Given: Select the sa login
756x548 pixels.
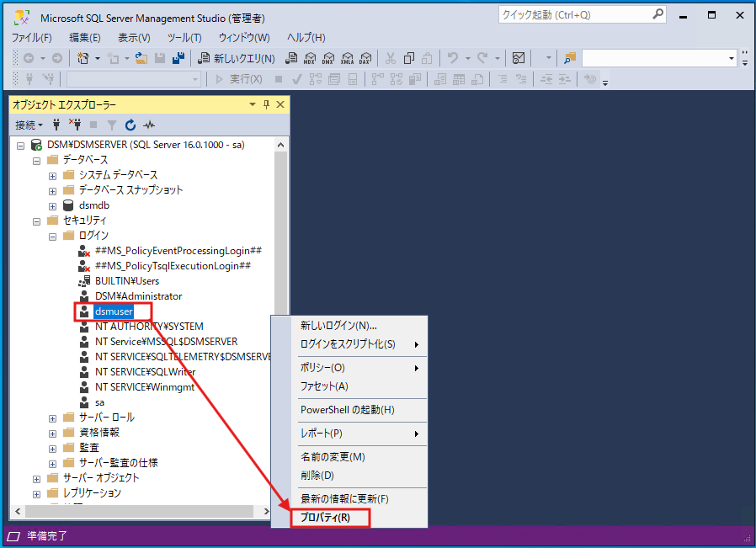Looking at the screenshot, I should coord(99,402).
